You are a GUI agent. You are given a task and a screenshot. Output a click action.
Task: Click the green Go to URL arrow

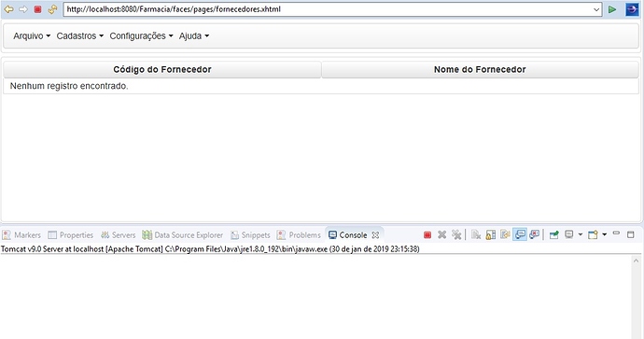(x=612, y=9)
